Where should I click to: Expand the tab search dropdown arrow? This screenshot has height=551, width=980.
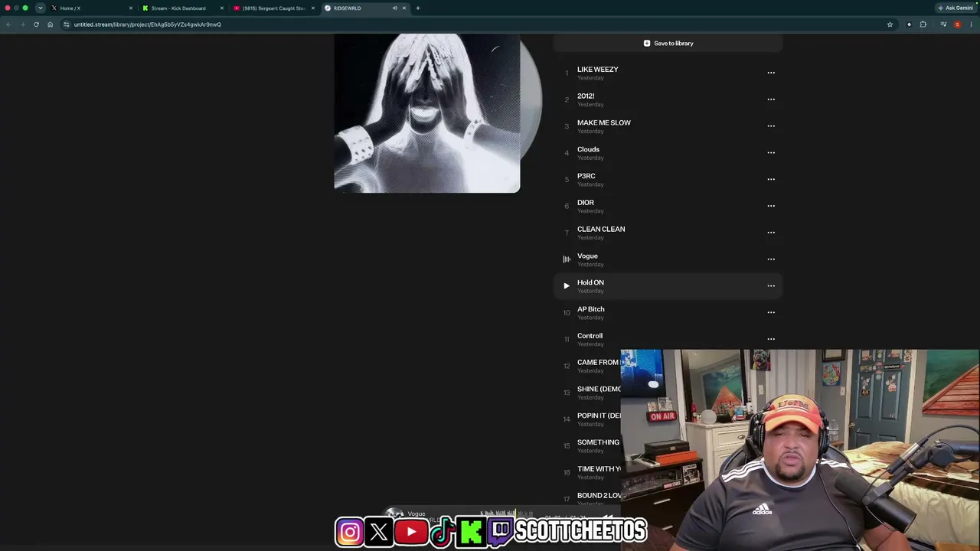(x=41, y=8)
